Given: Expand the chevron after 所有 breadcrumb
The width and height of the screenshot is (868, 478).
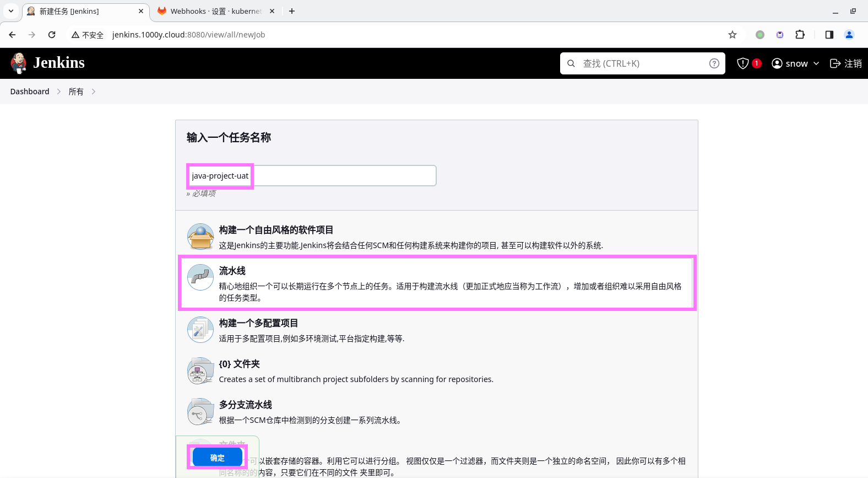Looking at the screenshot, I should point(94,92).
